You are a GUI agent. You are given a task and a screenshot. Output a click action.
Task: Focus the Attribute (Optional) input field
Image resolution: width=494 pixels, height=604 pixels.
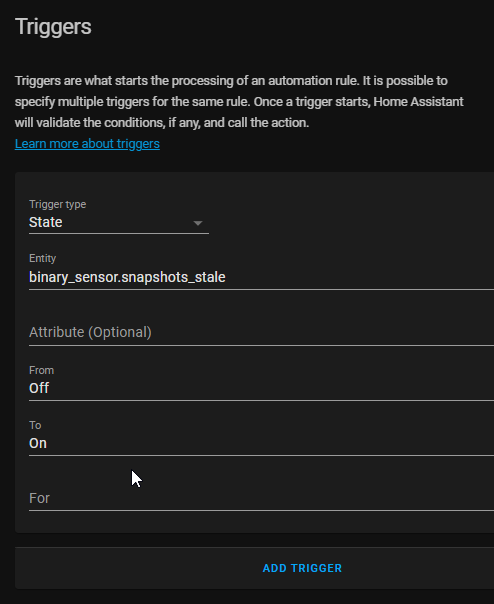click(x=261, y=332)
